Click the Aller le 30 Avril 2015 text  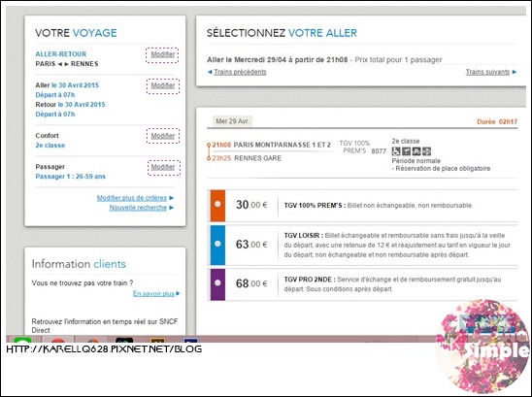coord(67,85)
